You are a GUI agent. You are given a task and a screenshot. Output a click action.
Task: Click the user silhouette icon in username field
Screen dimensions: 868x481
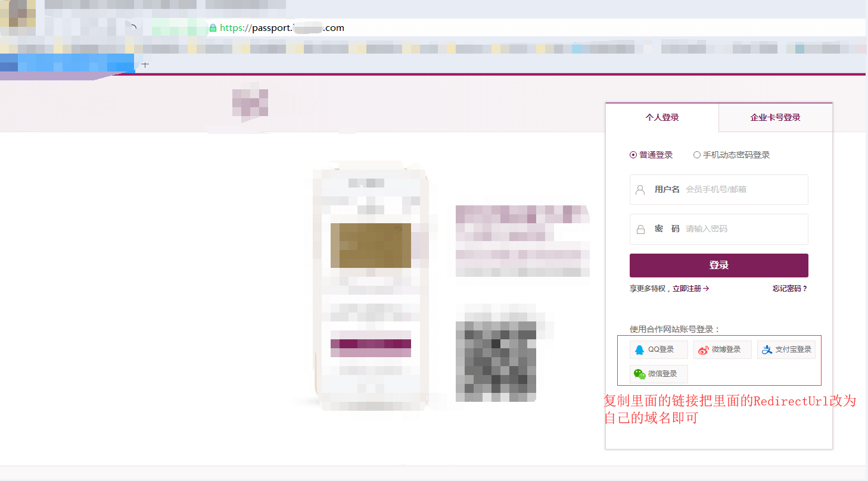point(640,190)
